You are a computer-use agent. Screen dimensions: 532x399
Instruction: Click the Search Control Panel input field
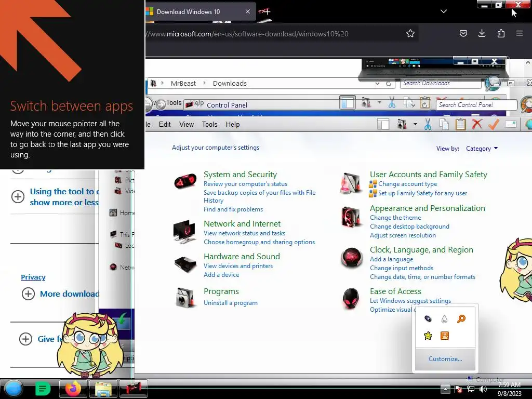(476, 105)
